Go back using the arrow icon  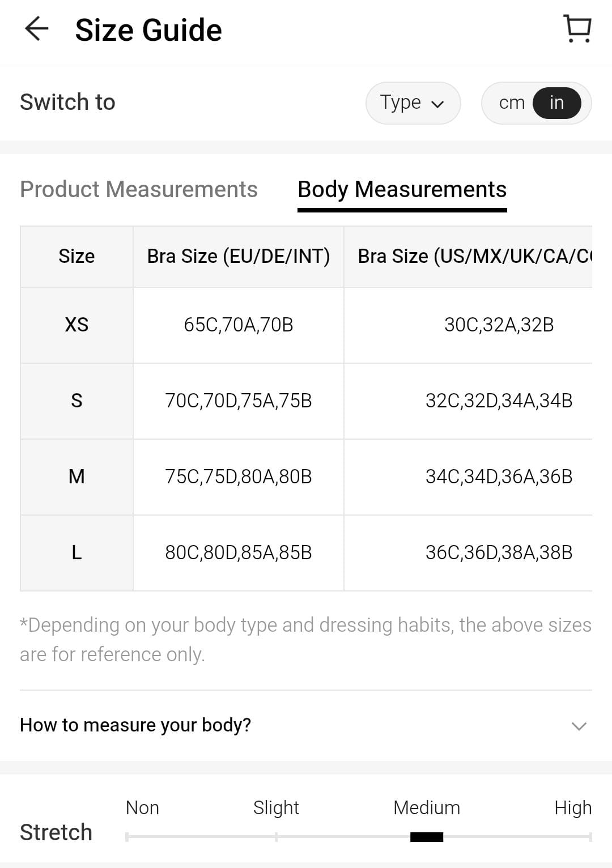tap(37, 29)
